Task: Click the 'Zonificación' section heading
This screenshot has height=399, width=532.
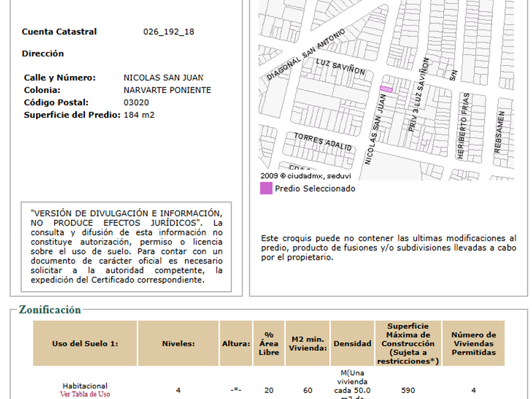Action: pyautogui.click(x=50, y=310)
